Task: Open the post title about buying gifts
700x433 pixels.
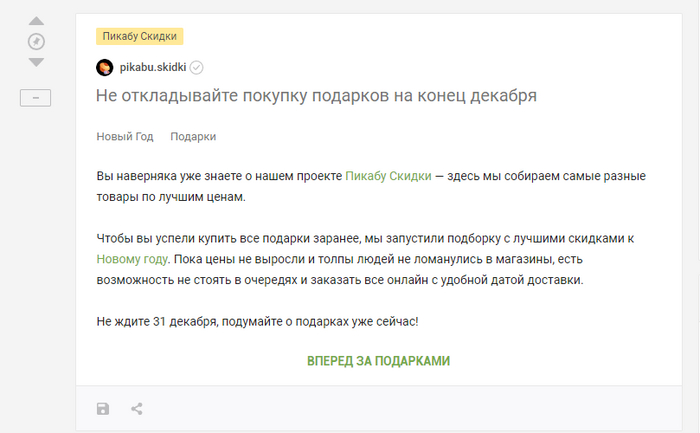Action: click(x=317, y=97)
